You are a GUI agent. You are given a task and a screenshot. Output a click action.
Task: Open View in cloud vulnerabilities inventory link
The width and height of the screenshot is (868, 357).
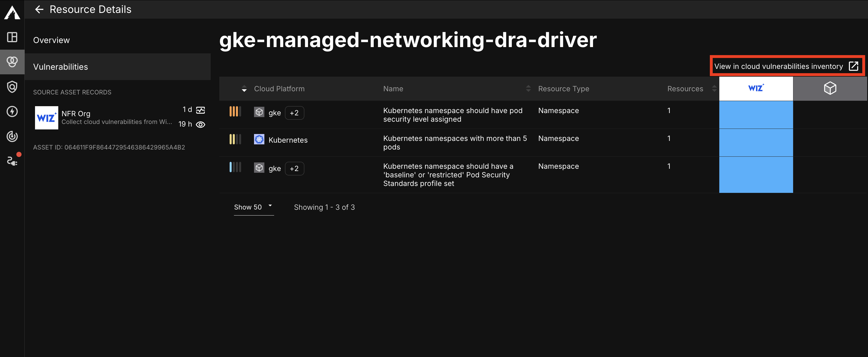coord(786,66)
